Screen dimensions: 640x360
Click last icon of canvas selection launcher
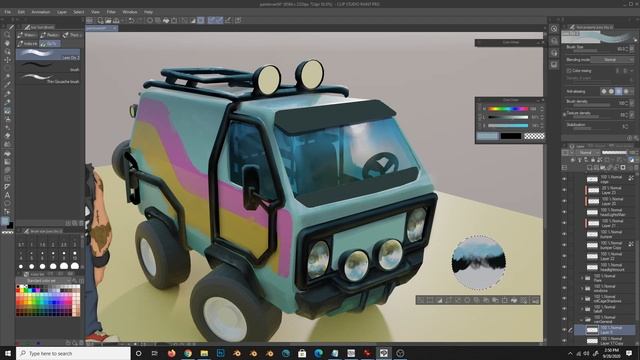535,300
